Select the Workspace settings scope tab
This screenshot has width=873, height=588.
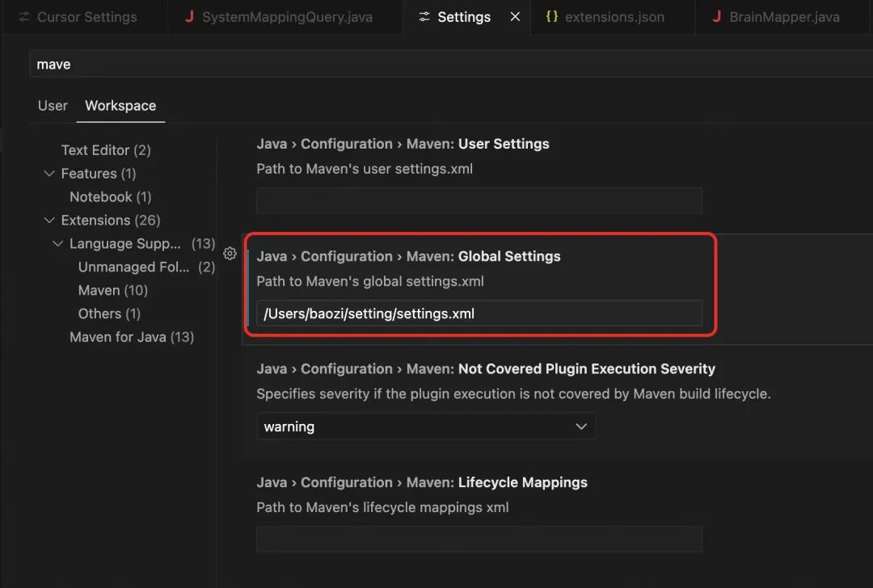tap(120, 106)
